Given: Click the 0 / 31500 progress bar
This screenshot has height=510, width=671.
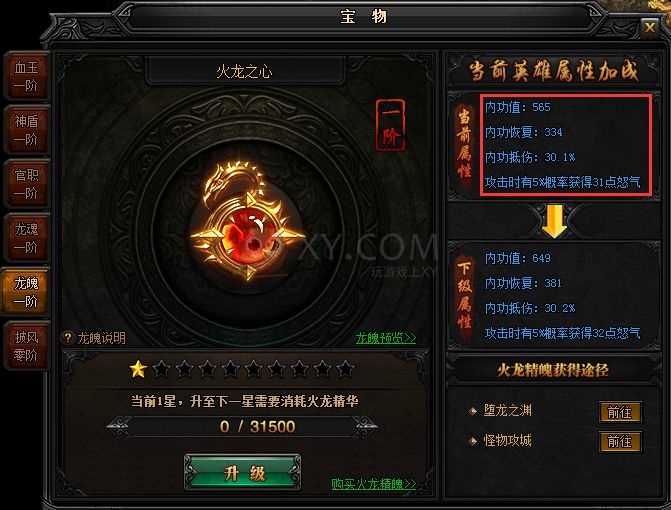Looking at the screenshot, I should [243, 427].
